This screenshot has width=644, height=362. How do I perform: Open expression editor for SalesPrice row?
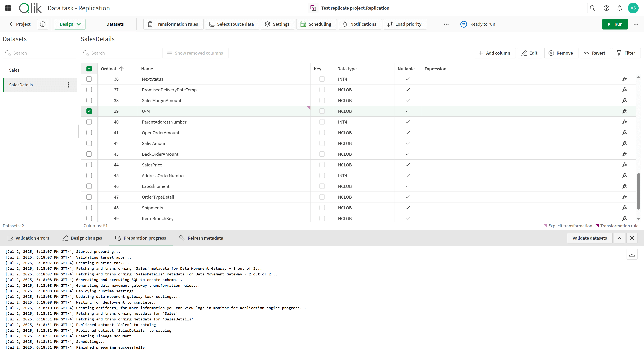[x=624, y=165]
